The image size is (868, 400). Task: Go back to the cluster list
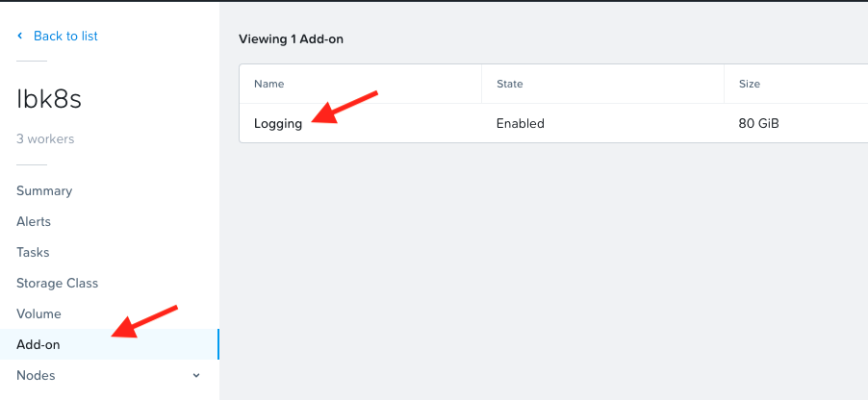[65, 37]
